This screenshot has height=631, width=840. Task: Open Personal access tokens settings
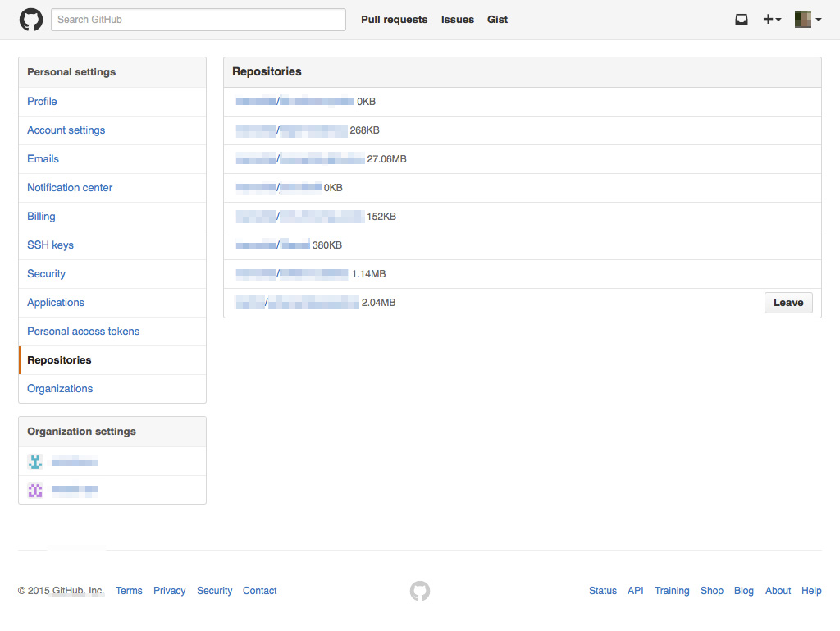pyautogui.click(x=83, y=331)
